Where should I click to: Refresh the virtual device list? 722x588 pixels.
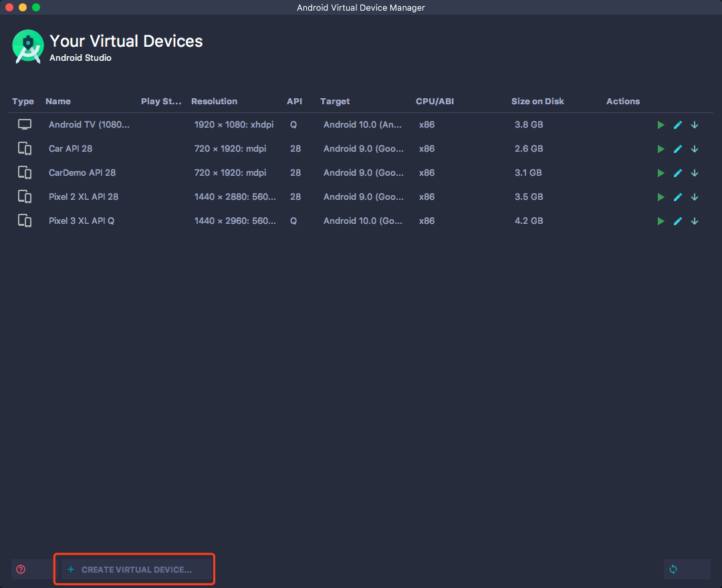coord(673,569)
